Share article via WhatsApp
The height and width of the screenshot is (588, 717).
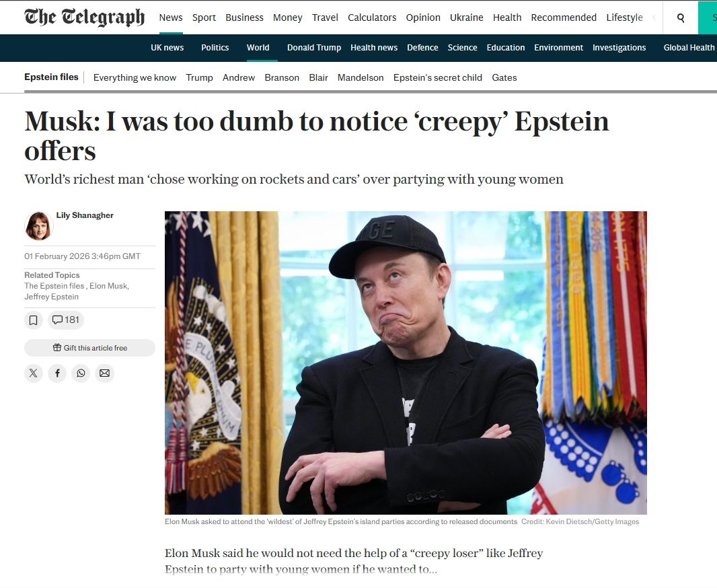pos(81,373)
